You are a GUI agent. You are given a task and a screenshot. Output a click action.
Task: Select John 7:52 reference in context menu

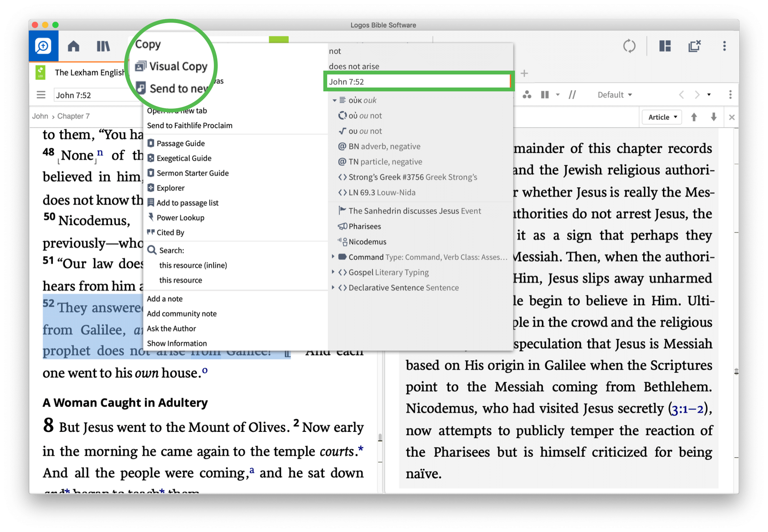click(x=418, y=81)
